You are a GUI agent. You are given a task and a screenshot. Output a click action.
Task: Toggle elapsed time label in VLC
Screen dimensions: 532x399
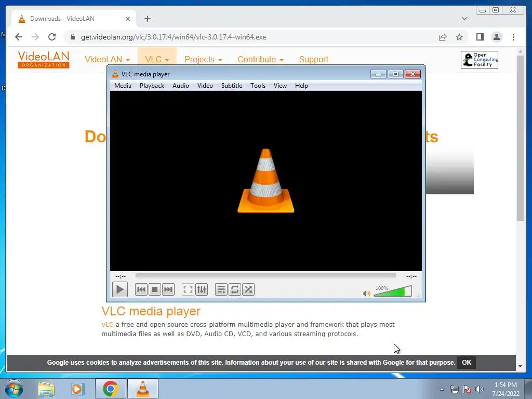click(x=121, y=276)
